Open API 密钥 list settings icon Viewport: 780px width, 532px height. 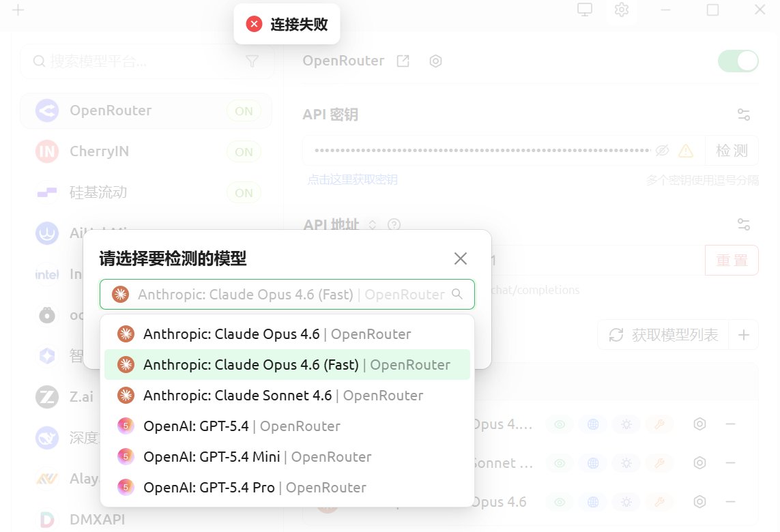point(744,115)
